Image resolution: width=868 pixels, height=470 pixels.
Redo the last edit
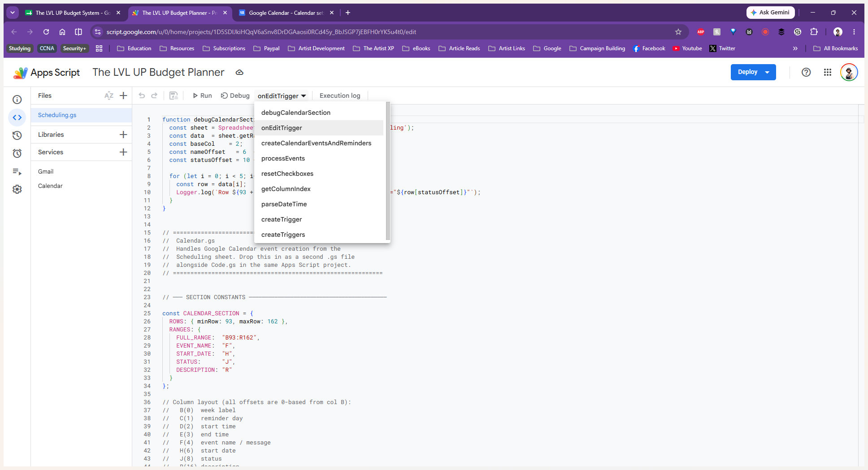tap(154, 96)
